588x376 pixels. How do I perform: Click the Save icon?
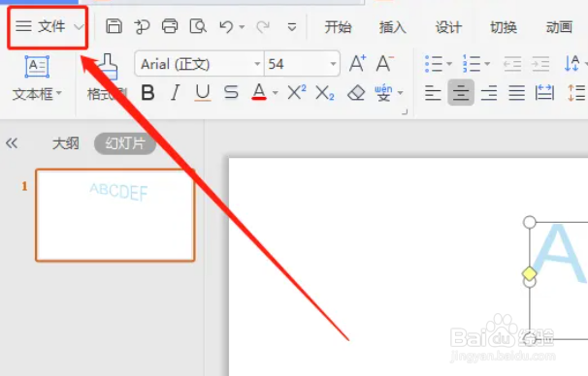point(114,26)
